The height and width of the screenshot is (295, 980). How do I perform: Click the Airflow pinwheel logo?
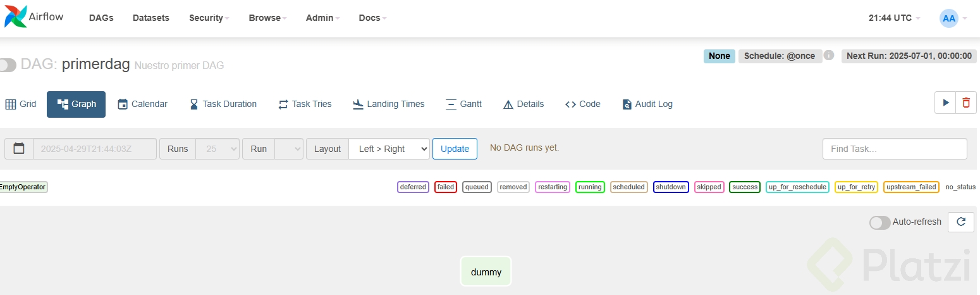[x=16, y=17]
